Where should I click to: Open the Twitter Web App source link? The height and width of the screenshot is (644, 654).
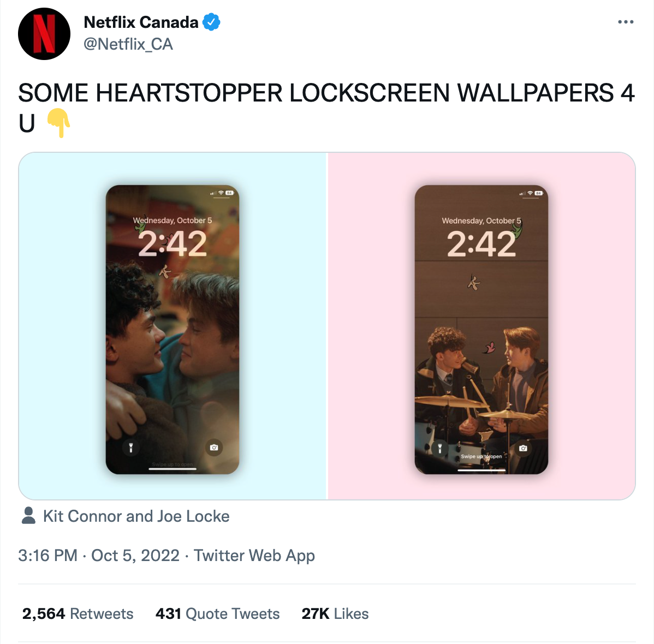coord(254,556)
